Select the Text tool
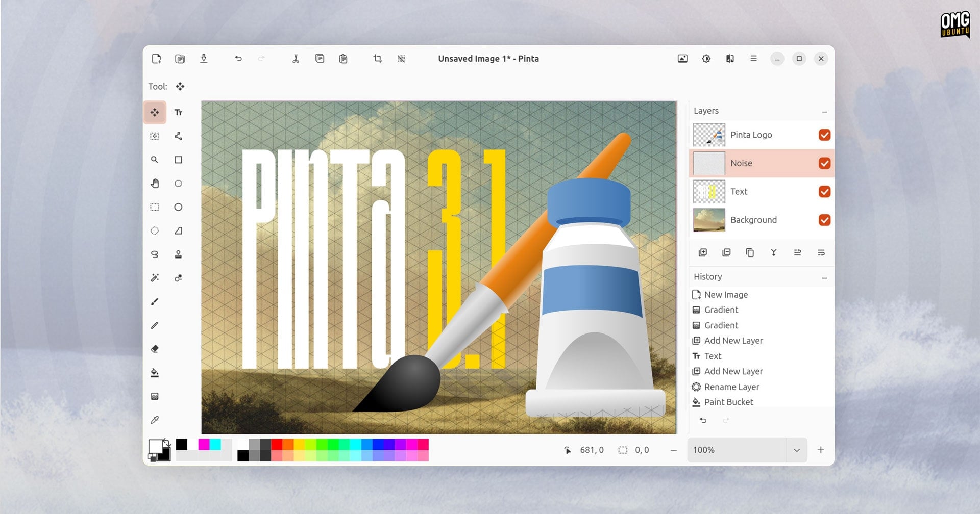 click(179, 112)
